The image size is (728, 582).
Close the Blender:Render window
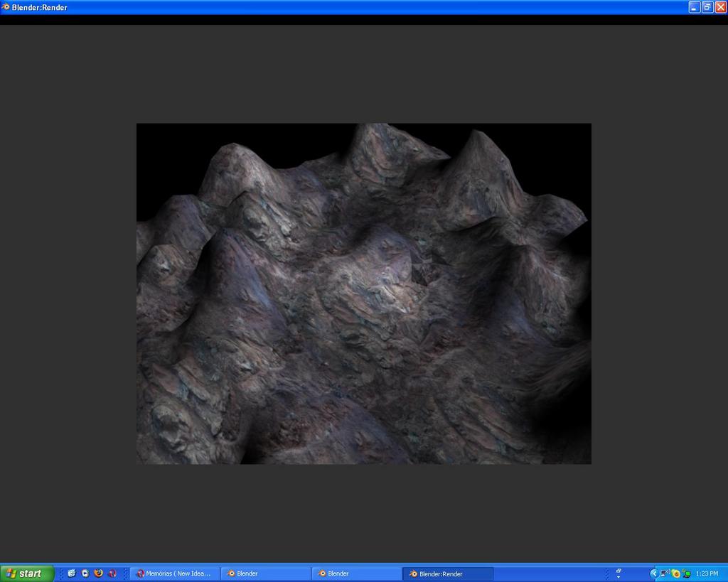pyautogui.click(x=721, y=7)
